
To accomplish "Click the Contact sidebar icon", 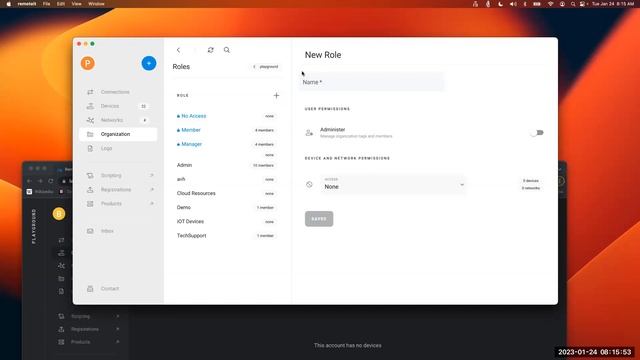I will pos(90,289).
